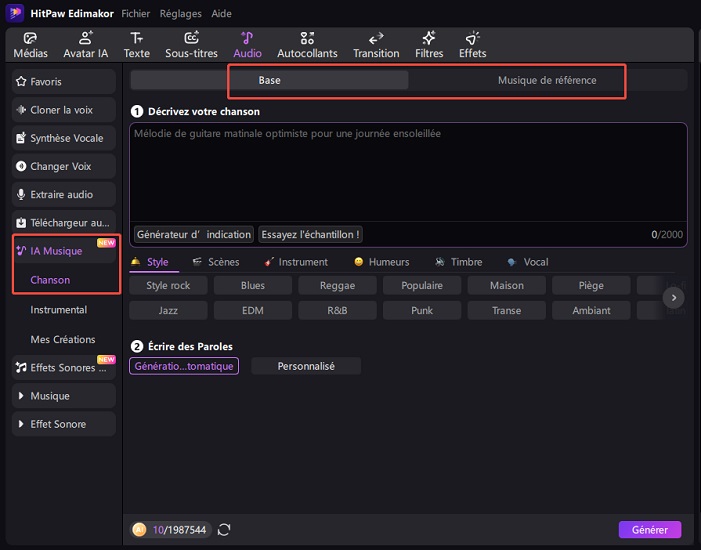Viewport: 701px width, 550px height.
Task: Select Génération automatique lyrics mode
Action: point(184,366)
